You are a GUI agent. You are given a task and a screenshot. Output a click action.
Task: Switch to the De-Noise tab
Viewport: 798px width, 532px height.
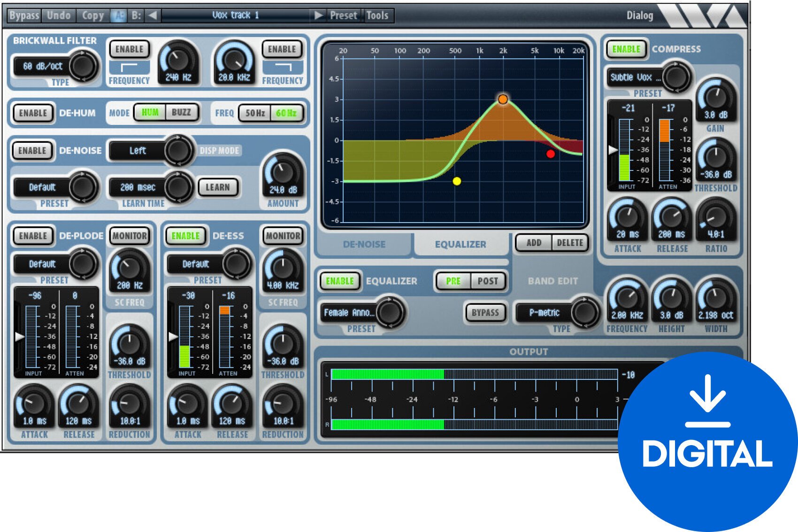point(364,244)
